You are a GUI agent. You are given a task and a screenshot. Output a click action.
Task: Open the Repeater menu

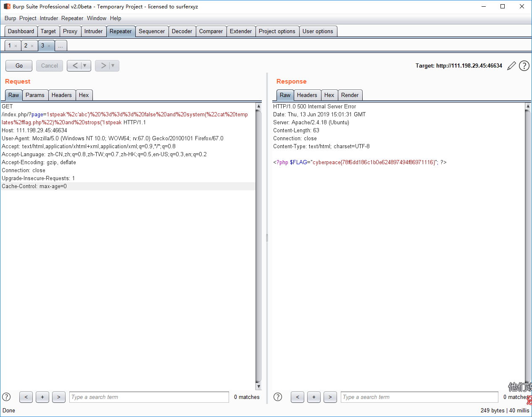pyautogui.click(x=72, y=18)
